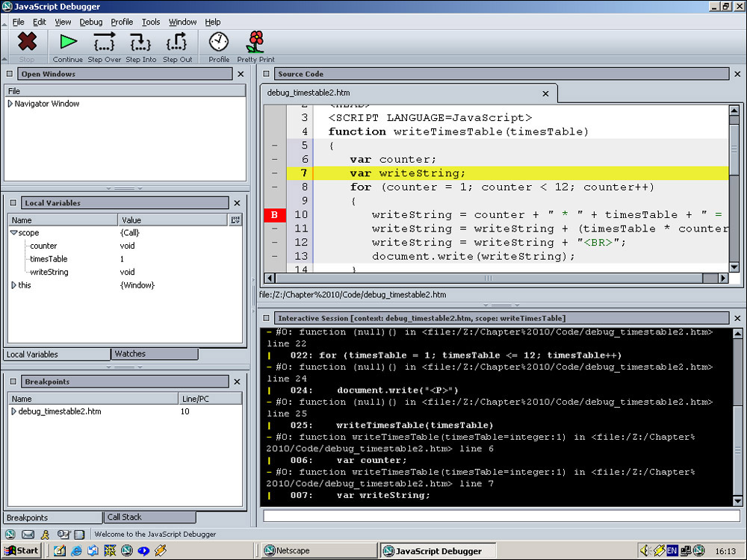This screenshot has width=747, height=560.
Task: Expand the debug_timestable2.htm breakpoint entry
Action: (x=13, y=411)
